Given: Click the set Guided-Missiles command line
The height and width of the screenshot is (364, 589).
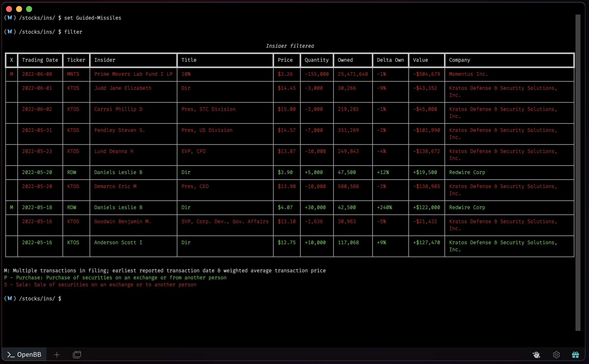Looking at the screenshot, I should (x=63, y=18).
